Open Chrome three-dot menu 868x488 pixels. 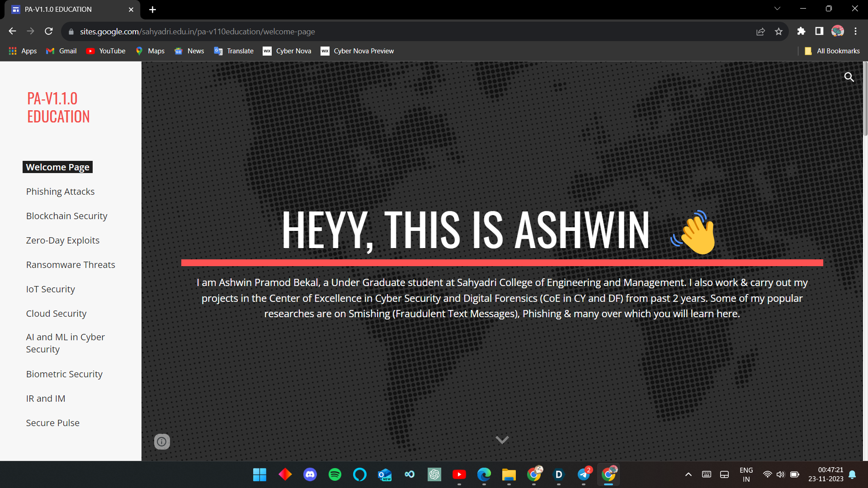855,31
